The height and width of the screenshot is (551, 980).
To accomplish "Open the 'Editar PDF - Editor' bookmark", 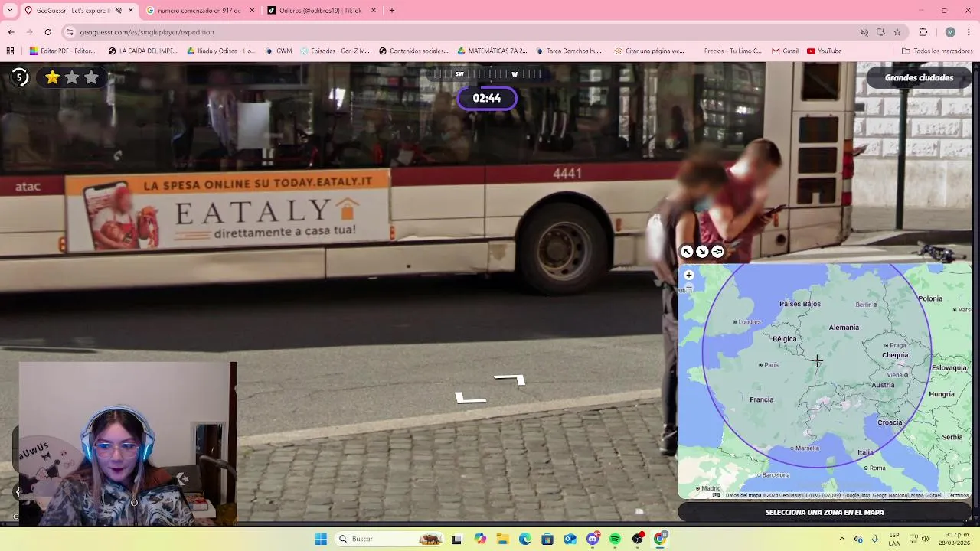I will pyautogui.click(x=62, y=51).
